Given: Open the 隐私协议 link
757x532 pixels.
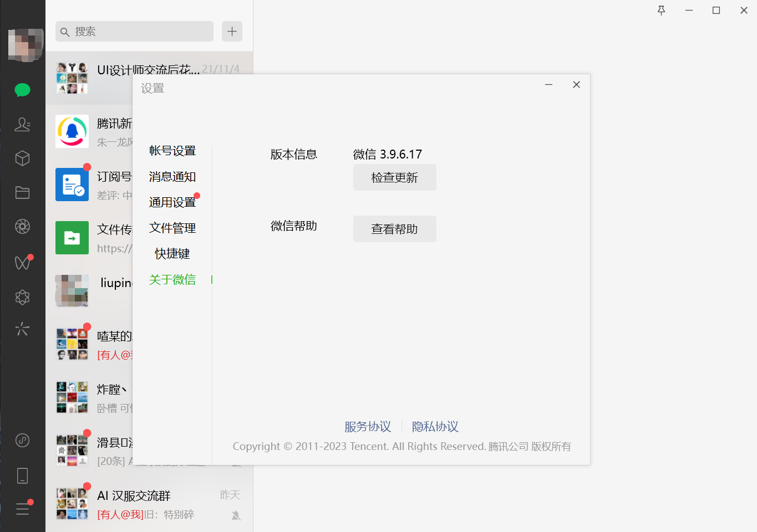Looking at the screenshot, I should pos(435,427).
